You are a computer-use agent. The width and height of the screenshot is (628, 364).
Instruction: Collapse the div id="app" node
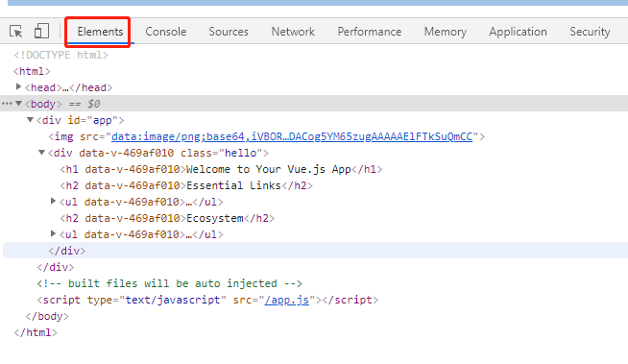pos(30,120)
